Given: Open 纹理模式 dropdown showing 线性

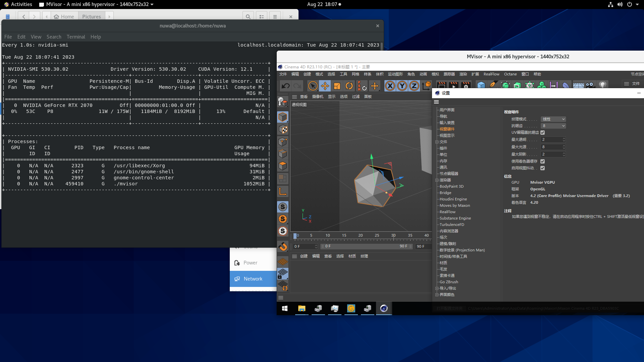Looking at the screenshot, I should [553, 119].
